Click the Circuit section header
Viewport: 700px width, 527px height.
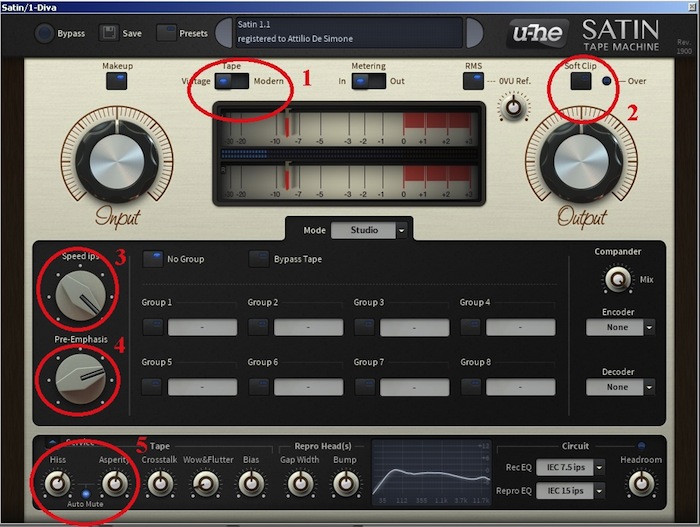(574, 446)
